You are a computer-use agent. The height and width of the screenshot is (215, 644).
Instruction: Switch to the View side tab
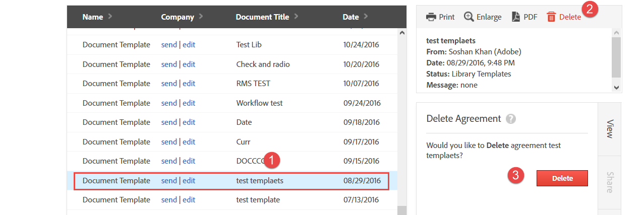(609, 129)
